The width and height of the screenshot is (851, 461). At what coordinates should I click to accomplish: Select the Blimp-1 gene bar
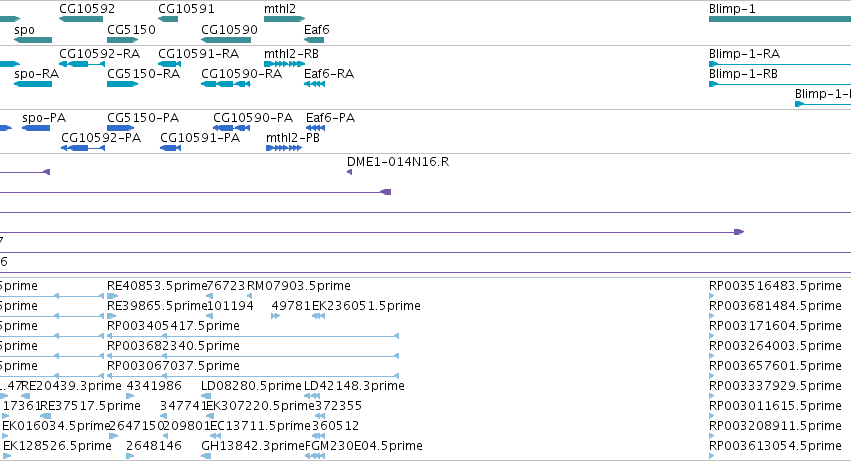coord(780,19)
